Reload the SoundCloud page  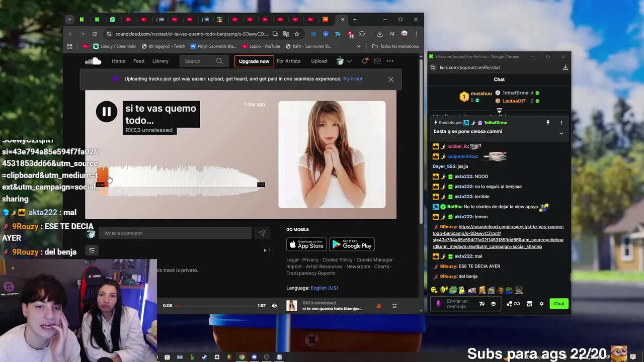click(x=94, y=34)
